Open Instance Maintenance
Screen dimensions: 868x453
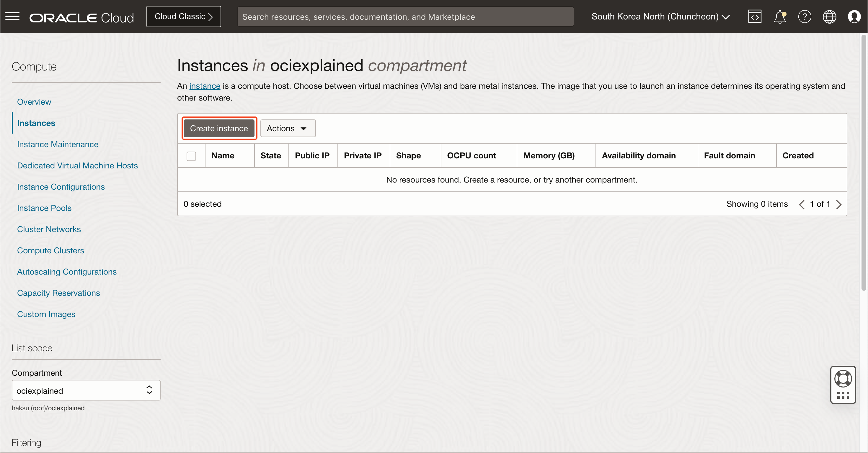coord(58,144)
